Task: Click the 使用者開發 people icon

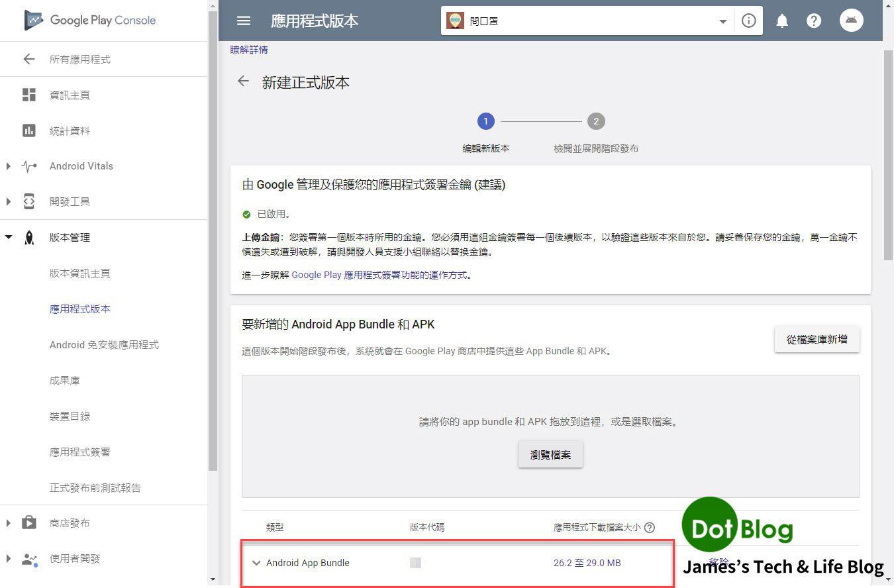Action: click(x=28, y=559)
